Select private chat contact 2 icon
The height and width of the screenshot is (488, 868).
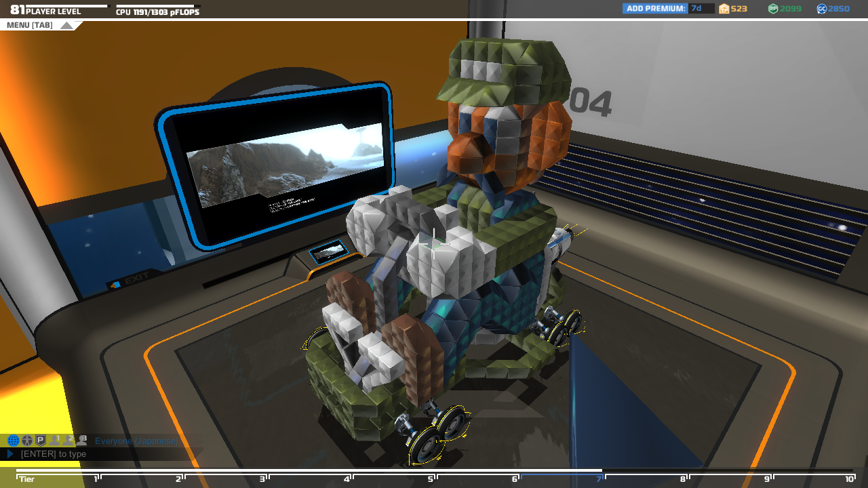coord(68,441)
